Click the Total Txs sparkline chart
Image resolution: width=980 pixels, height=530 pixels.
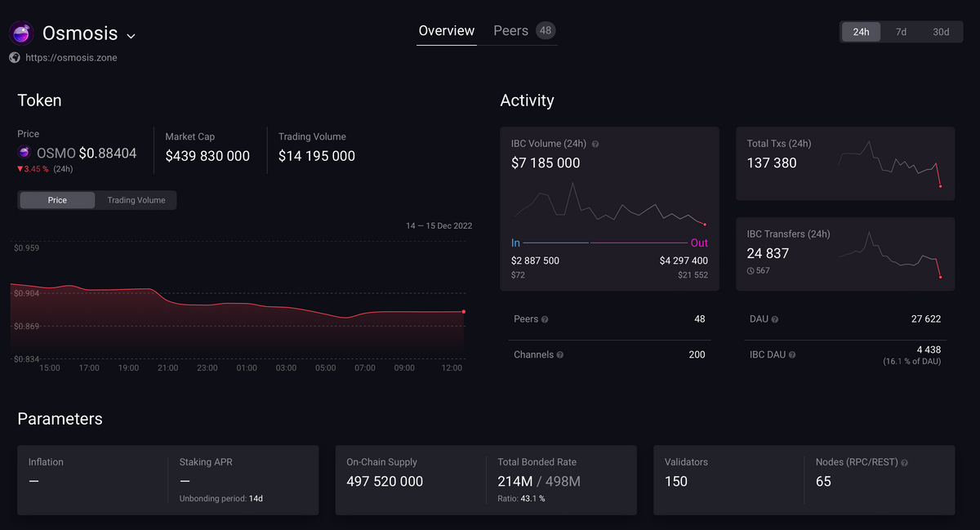coord(889,163)
